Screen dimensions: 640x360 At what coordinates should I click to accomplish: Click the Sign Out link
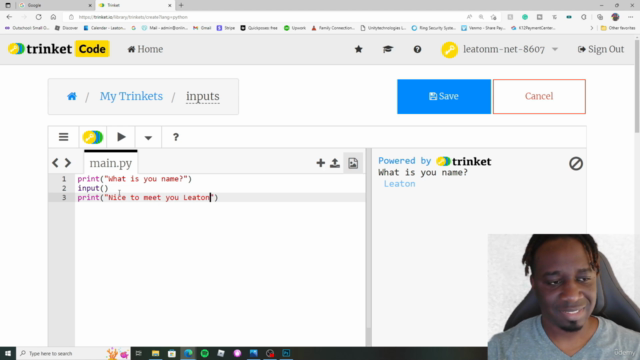pos(601,49)
